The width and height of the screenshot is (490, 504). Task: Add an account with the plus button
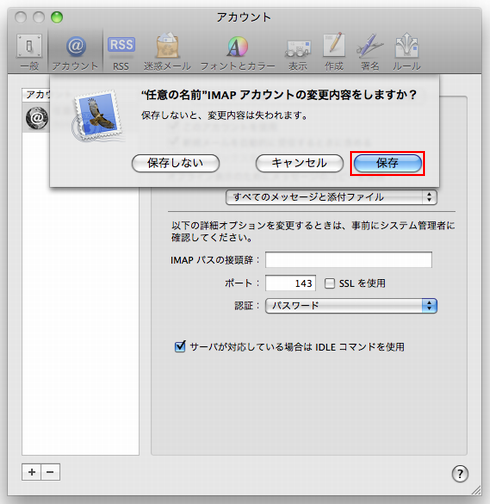click(x=31, y=472)
